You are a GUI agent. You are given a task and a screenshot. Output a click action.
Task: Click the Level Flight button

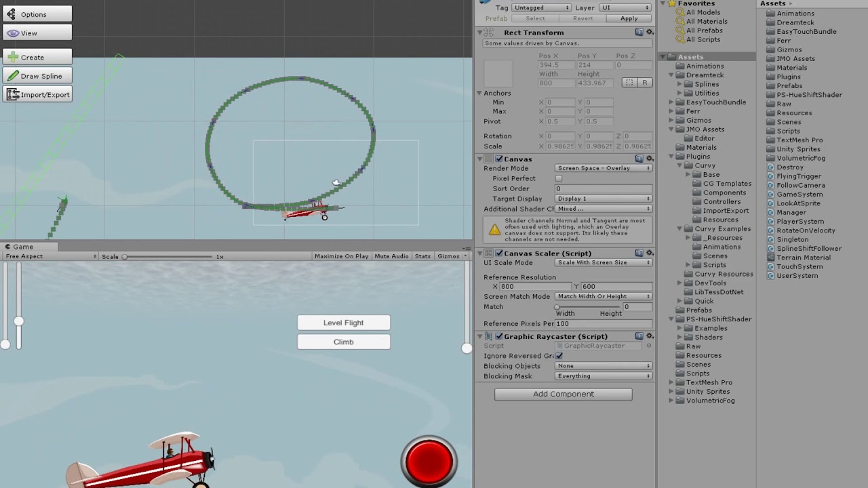(344, 323)
